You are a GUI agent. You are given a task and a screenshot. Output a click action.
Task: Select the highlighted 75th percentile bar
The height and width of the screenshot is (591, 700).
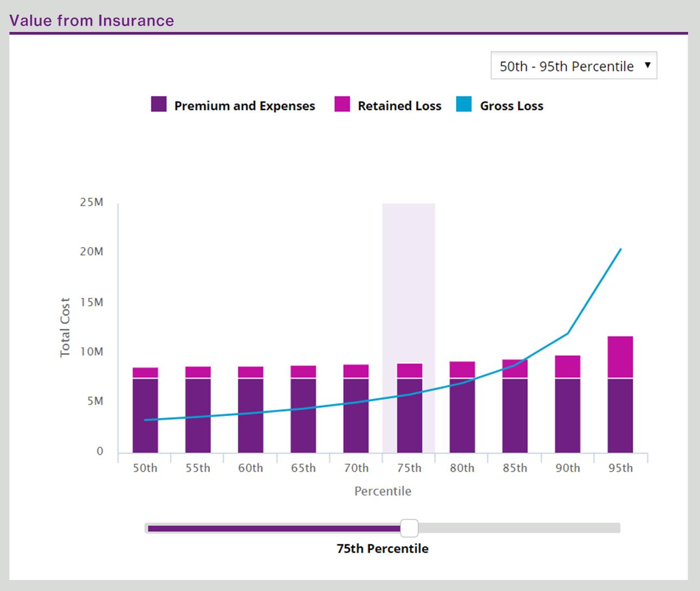(x=410, y=408)
